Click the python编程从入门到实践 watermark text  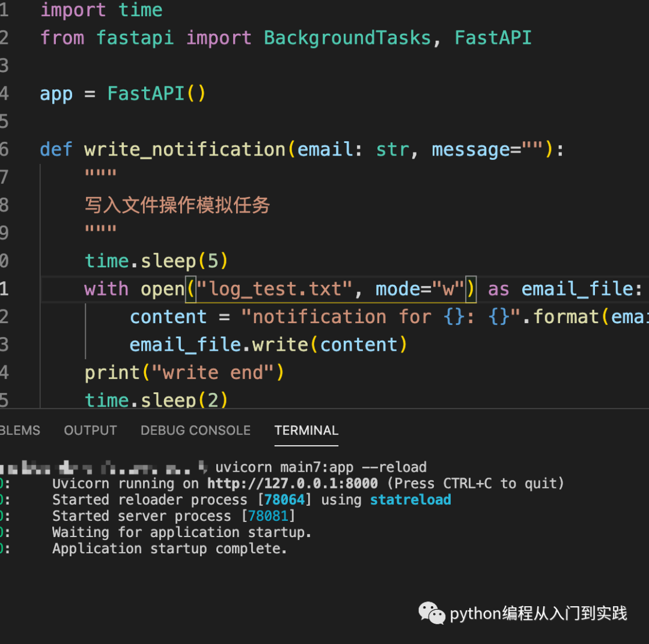tap(538, 613)
